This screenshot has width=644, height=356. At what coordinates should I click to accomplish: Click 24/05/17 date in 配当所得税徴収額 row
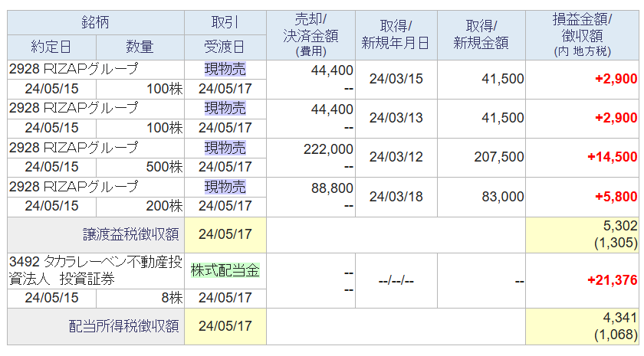[x=225, y=326]
